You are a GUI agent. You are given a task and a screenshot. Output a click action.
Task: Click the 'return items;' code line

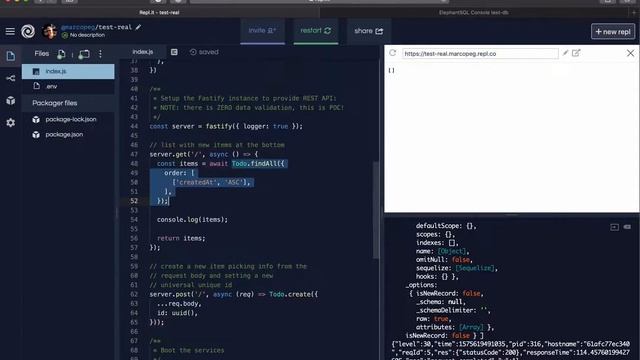pos(181,238)
